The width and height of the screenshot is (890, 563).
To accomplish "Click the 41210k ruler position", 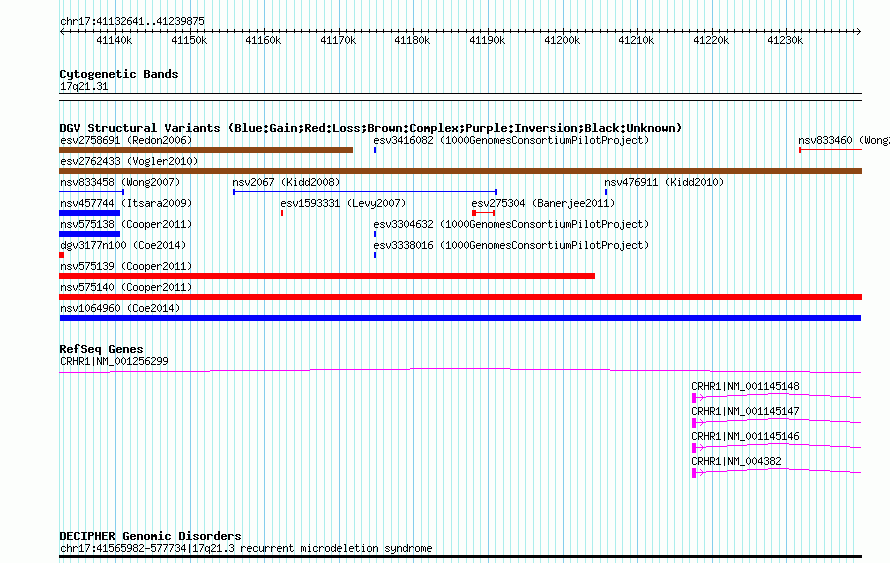I will (x=636, y=40).
